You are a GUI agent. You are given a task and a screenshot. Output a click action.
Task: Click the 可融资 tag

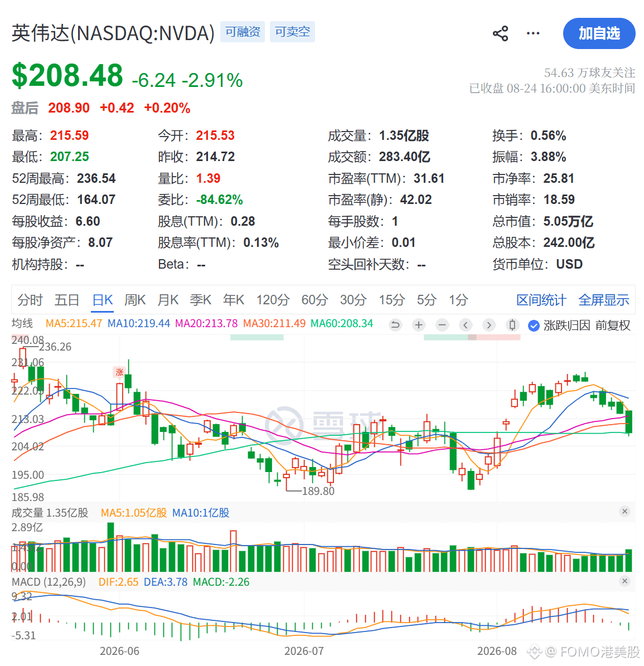243,32
